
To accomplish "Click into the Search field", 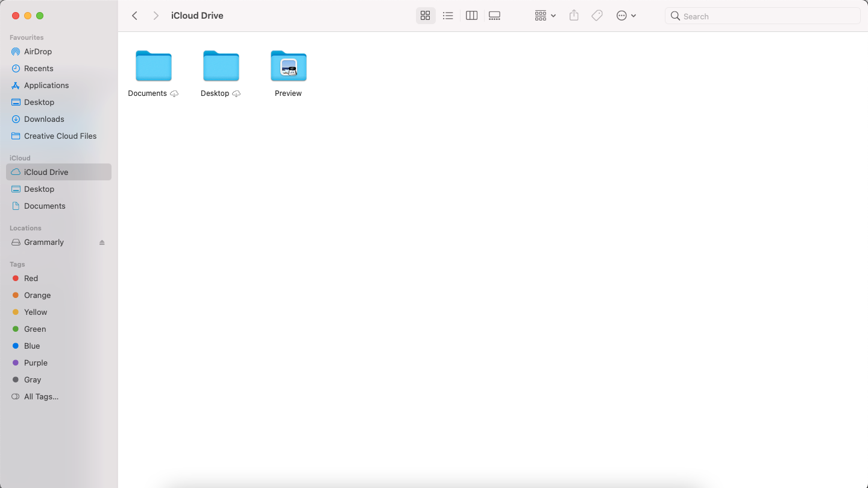I will [x=763, y=16].
